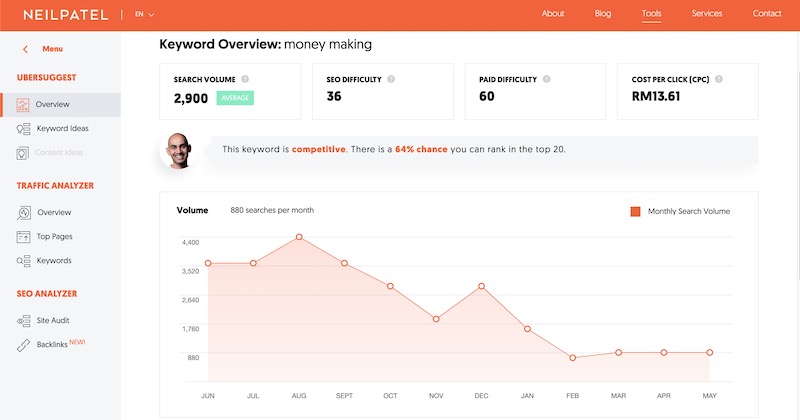
Task: Click the Site Audit eye icon
Action: coord(23,320)
